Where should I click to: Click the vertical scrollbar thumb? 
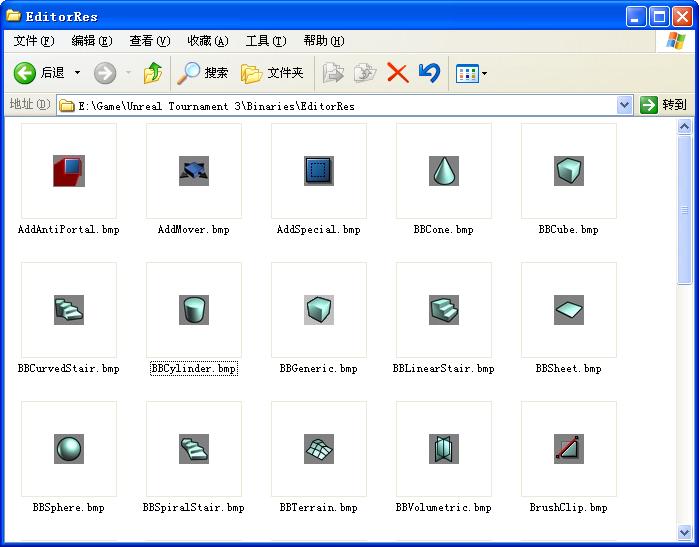684,210
